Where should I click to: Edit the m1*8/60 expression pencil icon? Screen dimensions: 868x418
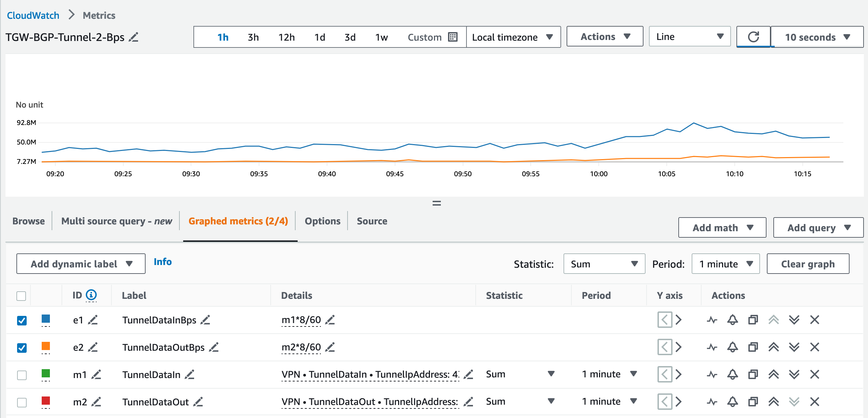tap(330, 320)
